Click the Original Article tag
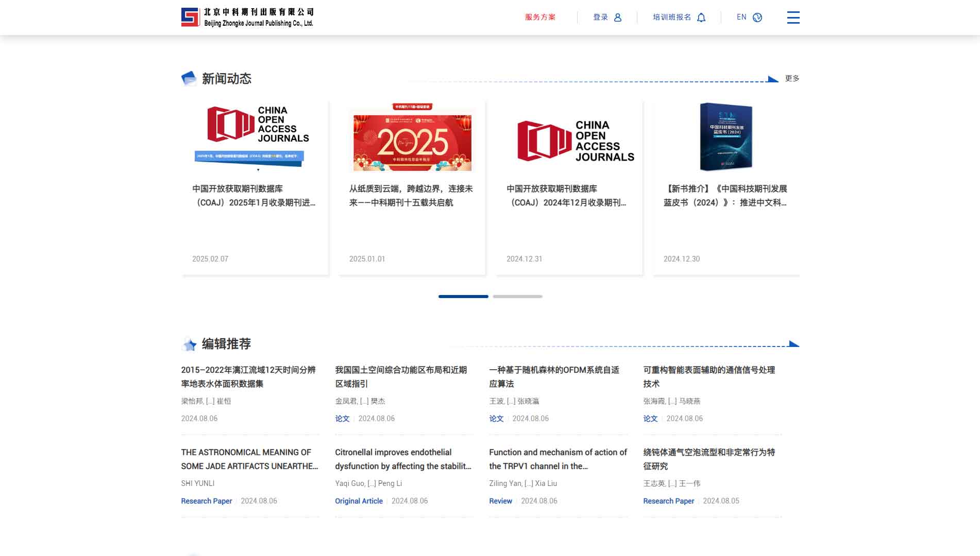 pos(359,501)
